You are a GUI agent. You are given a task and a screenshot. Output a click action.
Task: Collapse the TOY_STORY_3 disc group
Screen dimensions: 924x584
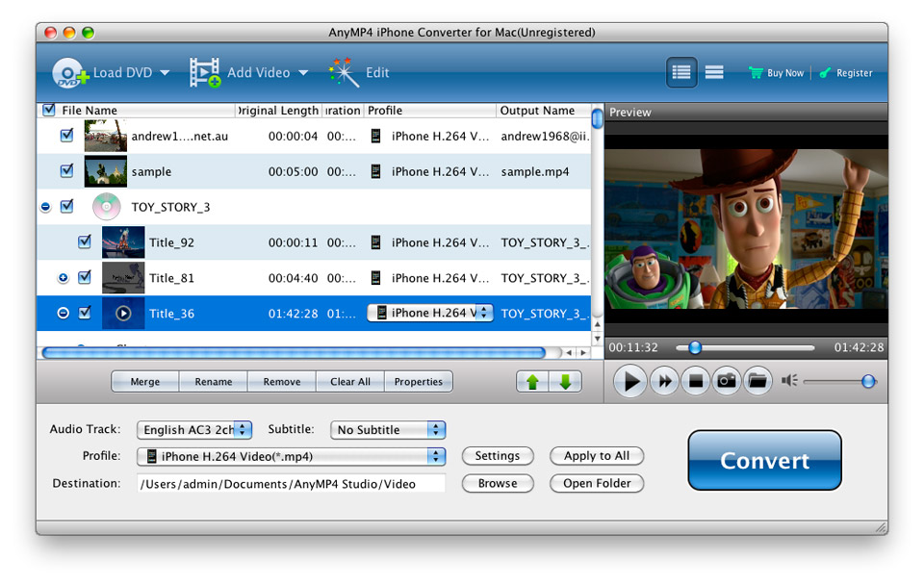45,207
